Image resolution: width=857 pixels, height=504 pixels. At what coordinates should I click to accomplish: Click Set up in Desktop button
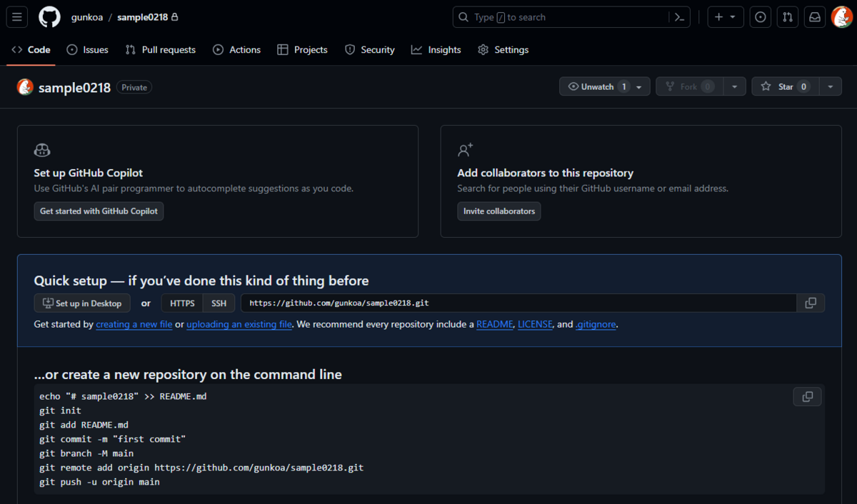click(82, 303)
